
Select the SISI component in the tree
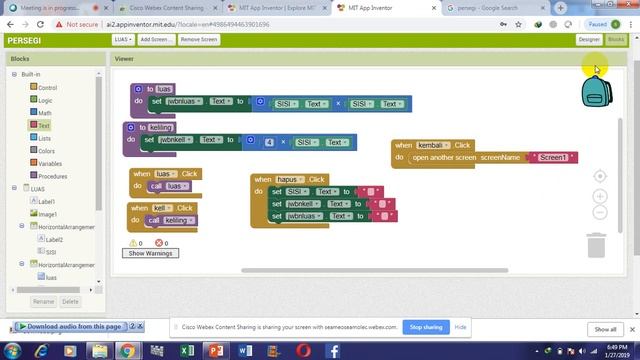click(47, 252)
